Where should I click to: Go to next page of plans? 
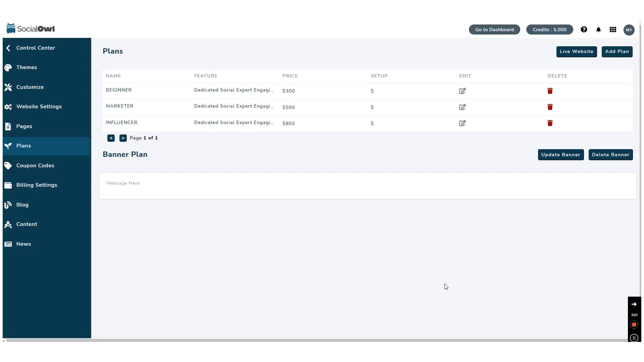pos(123,138)
